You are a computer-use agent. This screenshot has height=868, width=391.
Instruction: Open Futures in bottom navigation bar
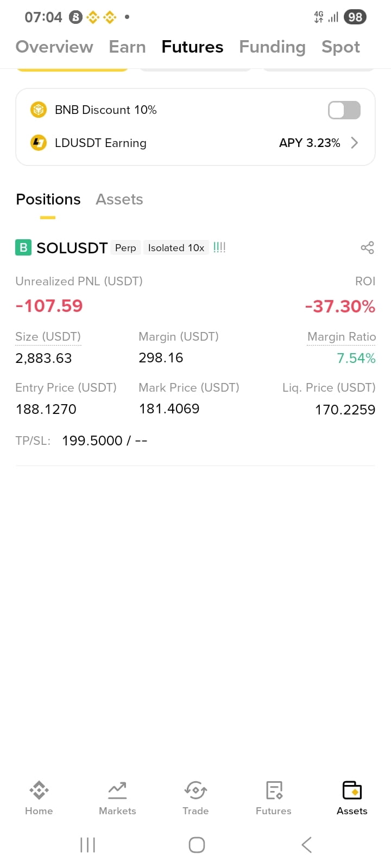(274, 798)
